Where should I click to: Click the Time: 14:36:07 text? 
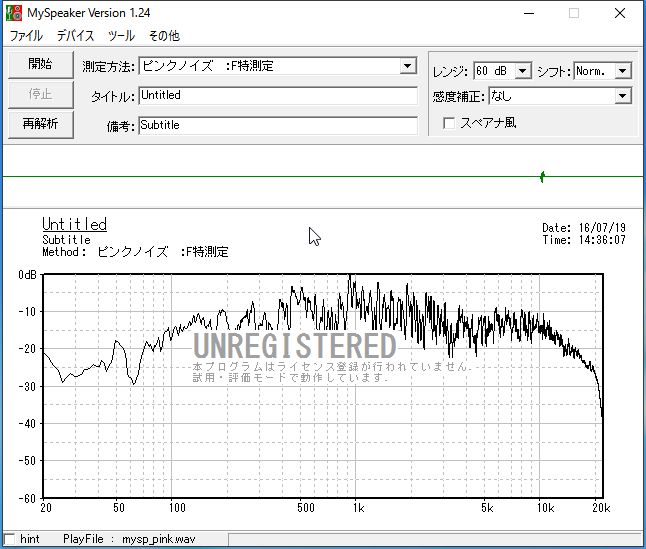[x=584, y=240]
